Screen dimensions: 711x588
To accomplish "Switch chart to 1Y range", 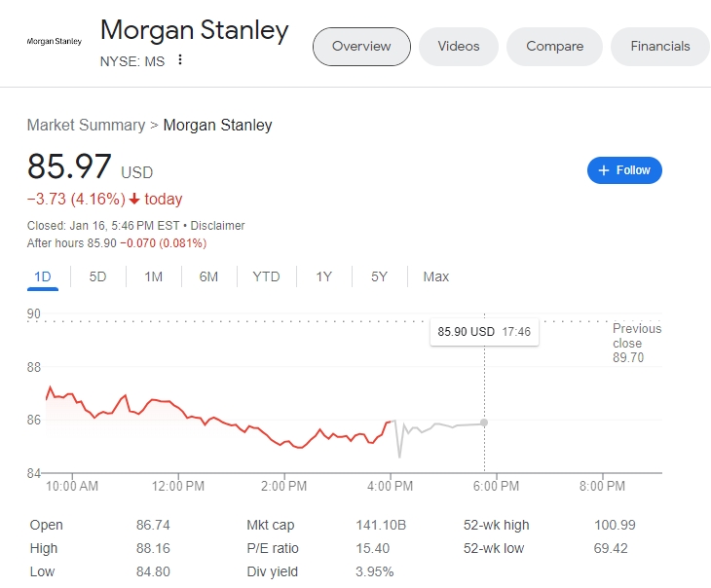I will (x=324, y=276).
